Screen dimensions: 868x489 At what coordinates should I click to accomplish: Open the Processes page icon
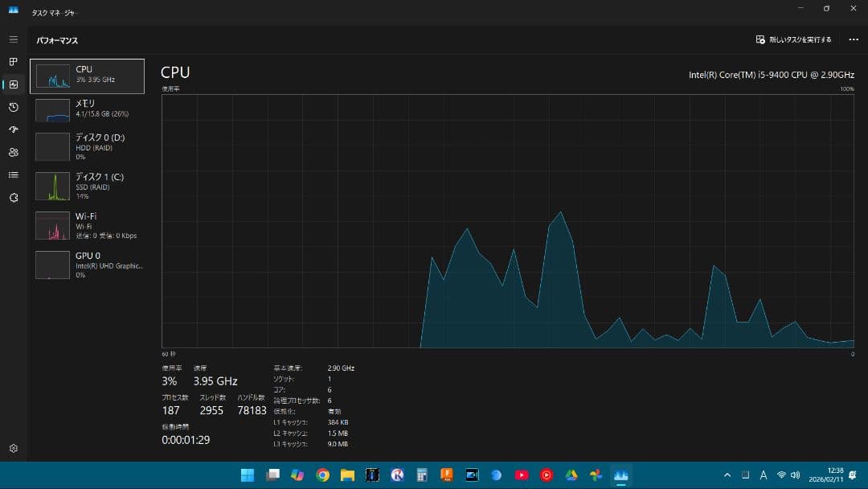(13, 62)
